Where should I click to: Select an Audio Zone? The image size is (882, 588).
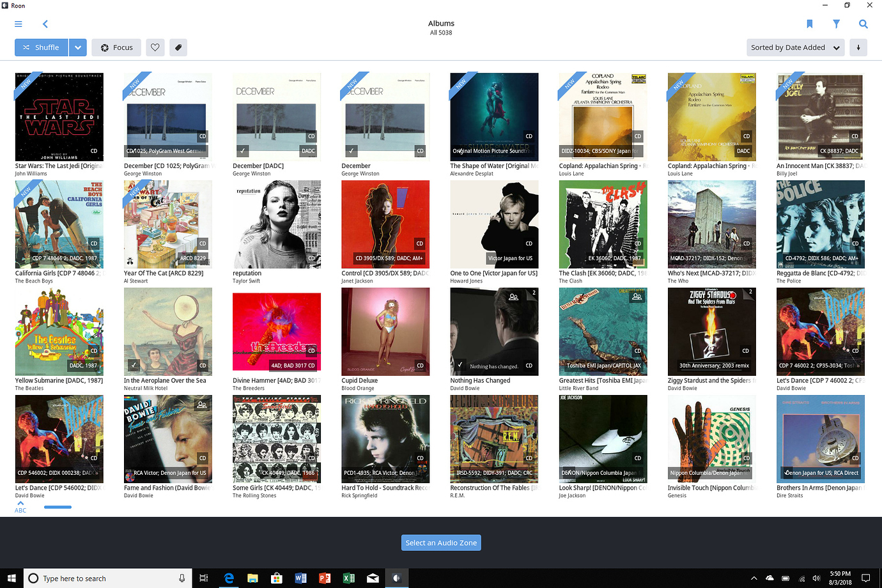point(441,543)
